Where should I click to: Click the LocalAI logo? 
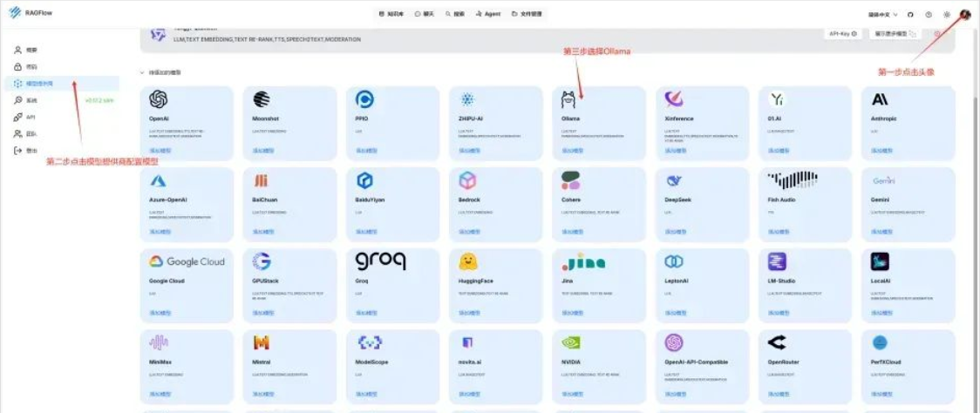point(880,261)
